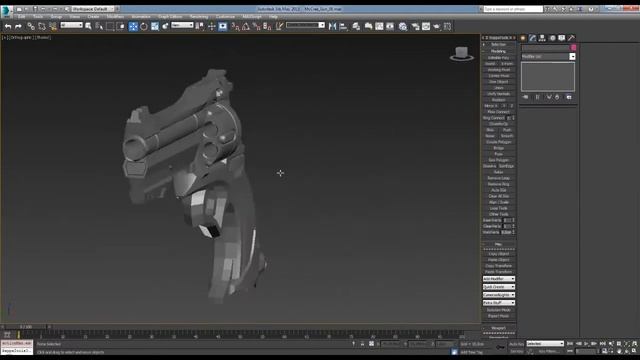This screenshot has height=360, width=640.
Task: Click the Redo arrow in main toolbar
Action: tap(18, 27)
